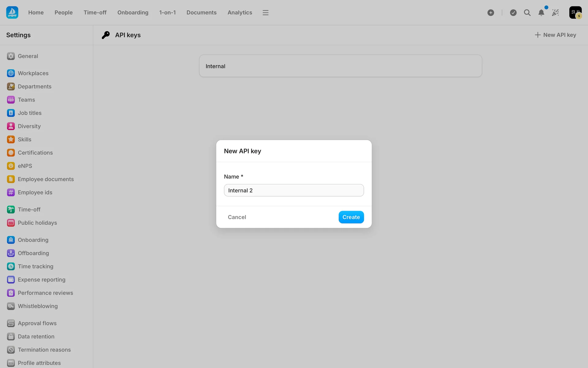Open the quick add plus icon
The image size is (588, 368).
pos(491,13)
